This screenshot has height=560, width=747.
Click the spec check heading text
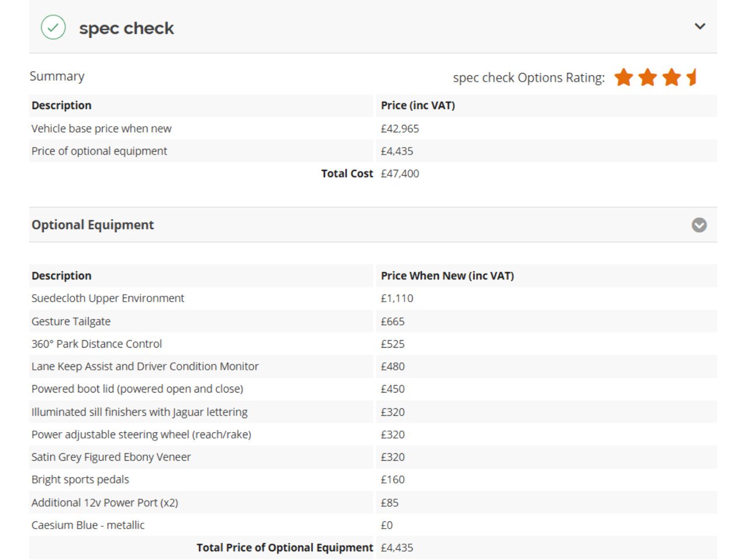click(126, 28)
